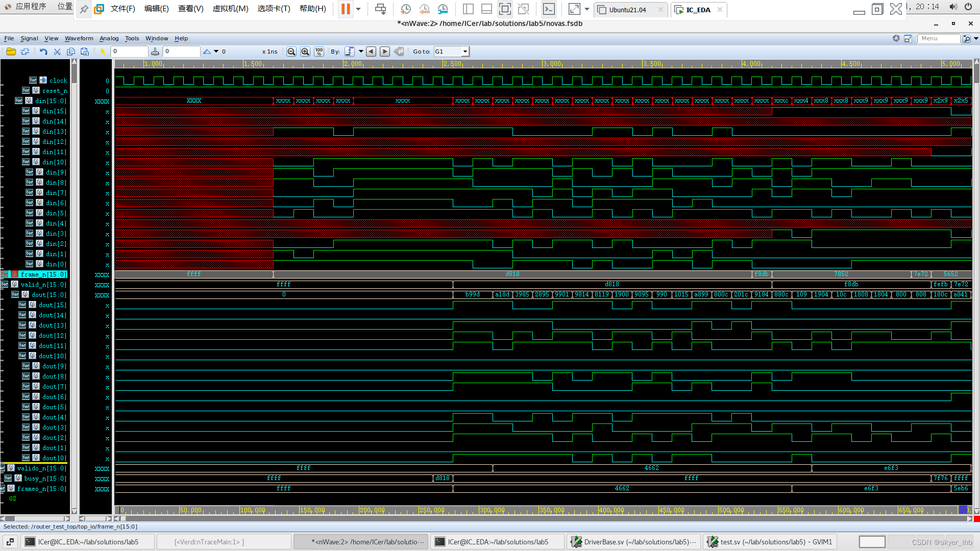Screen dimensions: 980x551
Task: Click the search backward left arrow
Action: (x=371, y=52)
